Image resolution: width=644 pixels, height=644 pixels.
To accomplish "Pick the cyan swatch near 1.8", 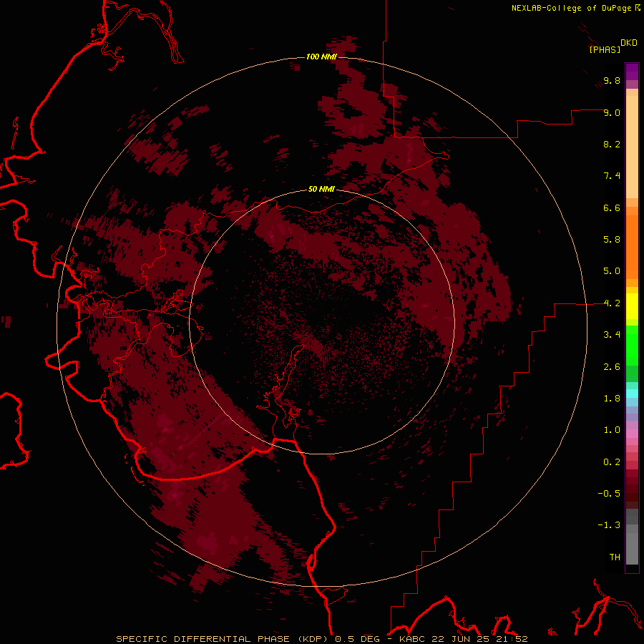I will point(632,393).
